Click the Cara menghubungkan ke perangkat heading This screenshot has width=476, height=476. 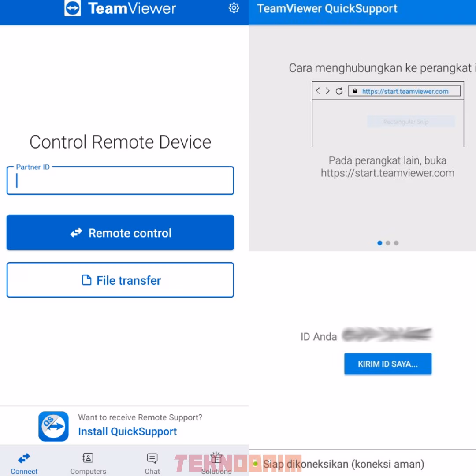tap(382, 68)
